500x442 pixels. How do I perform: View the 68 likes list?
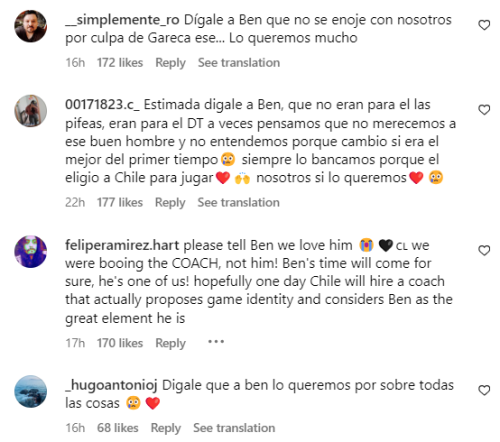click(118, 428)
